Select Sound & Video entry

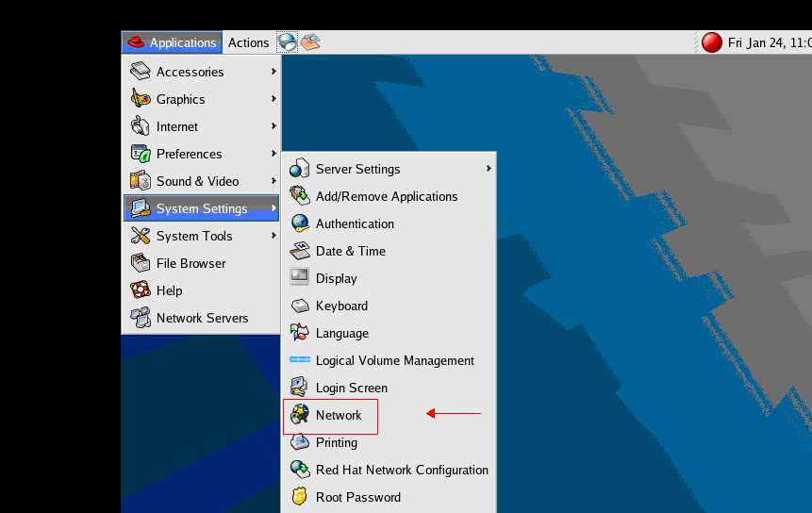click(202, 181)
